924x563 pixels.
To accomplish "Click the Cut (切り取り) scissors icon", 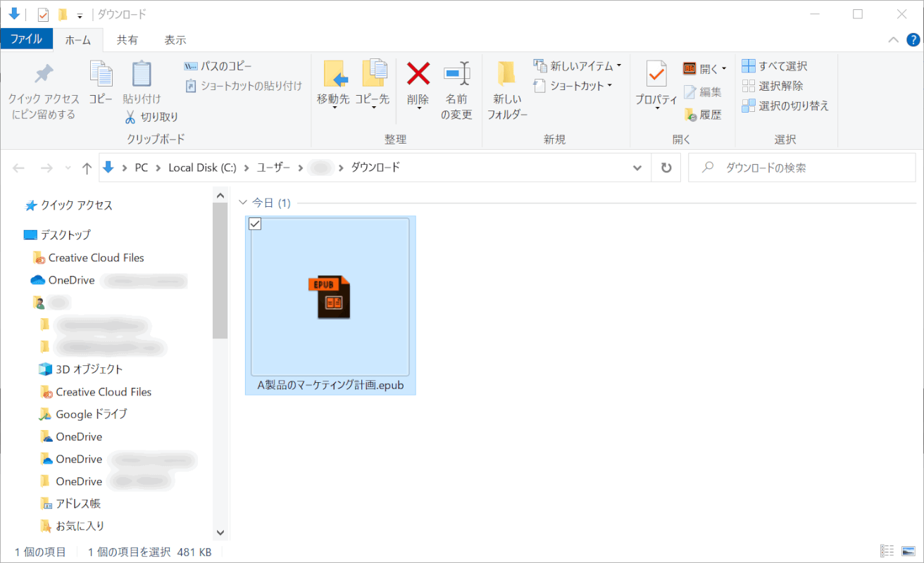I will click(x=130, y=117).
